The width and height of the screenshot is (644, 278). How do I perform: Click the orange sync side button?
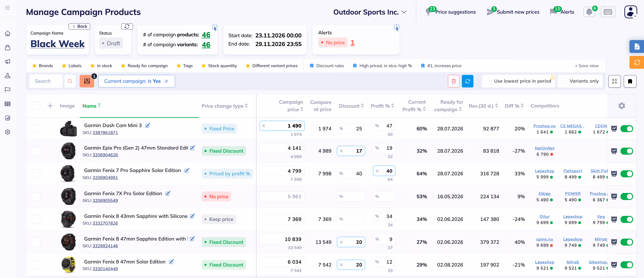(637, 62)
